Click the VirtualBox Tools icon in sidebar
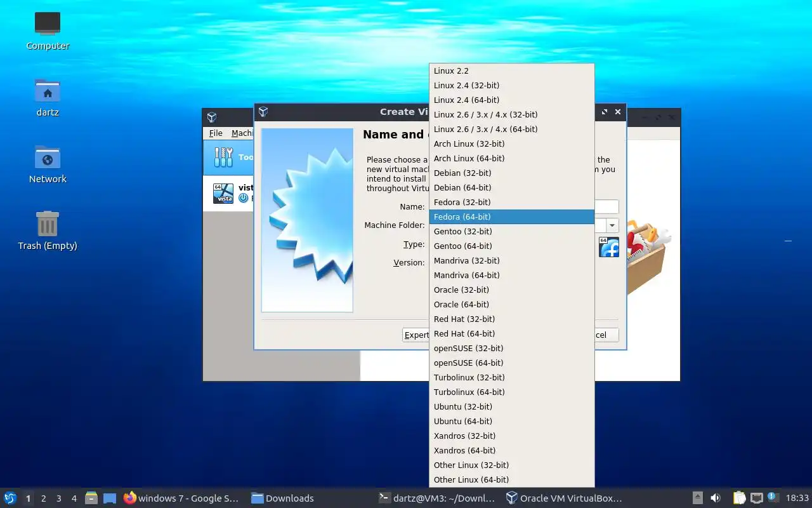Viewport: 812px width, 508px height. [223, 157]
